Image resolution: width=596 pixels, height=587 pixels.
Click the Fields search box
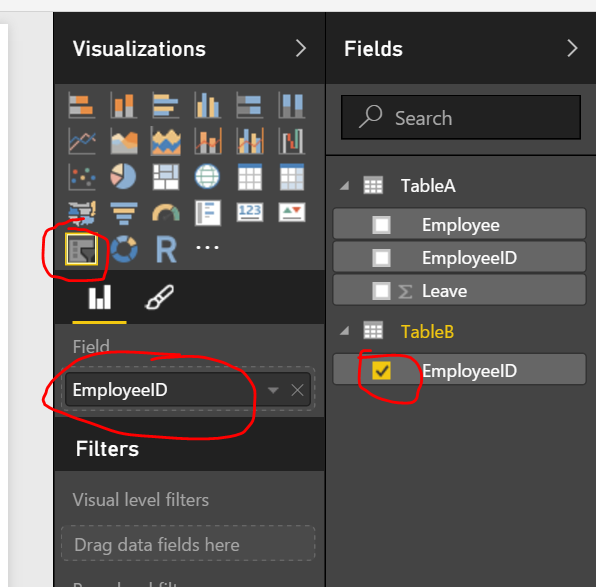[461, 117]
